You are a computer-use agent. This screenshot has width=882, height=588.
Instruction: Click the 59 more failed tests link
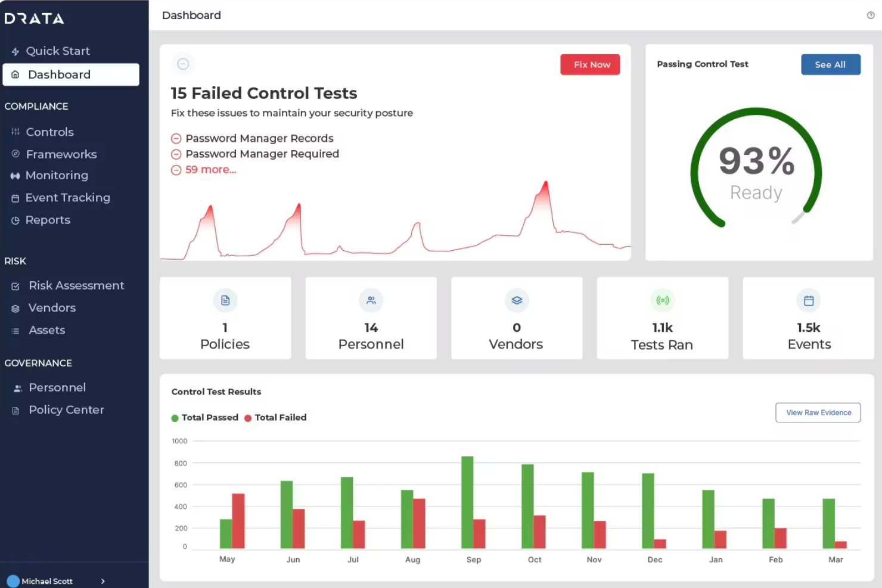210,169
